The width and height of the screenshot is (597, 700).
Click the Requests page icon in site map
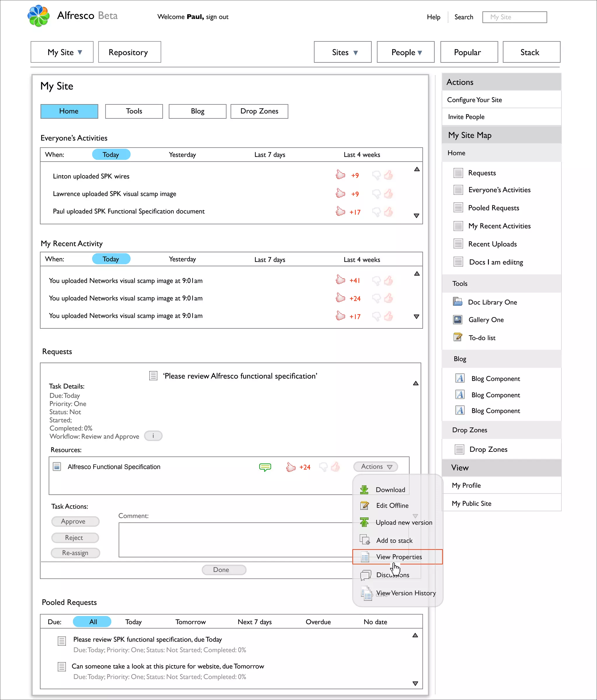pos(458,173)
